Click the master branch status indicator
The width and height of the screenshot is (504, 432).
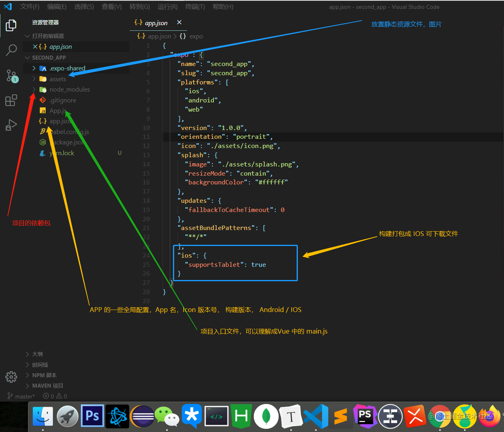(21, 396)
